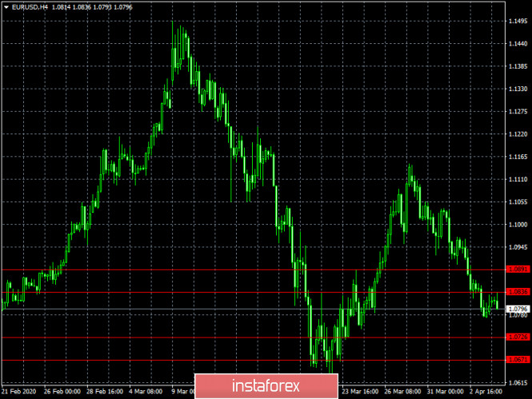This screenshot has height=399, width=532.
Task: Click the 2 Apr 16:00 time label
Action: (x=490, y=393)
